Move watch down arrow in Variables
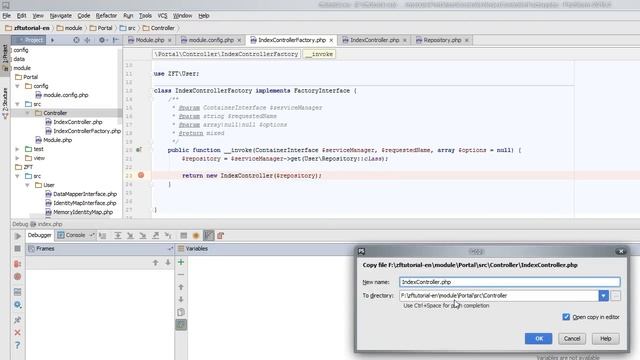 click(x=181, y=300)
